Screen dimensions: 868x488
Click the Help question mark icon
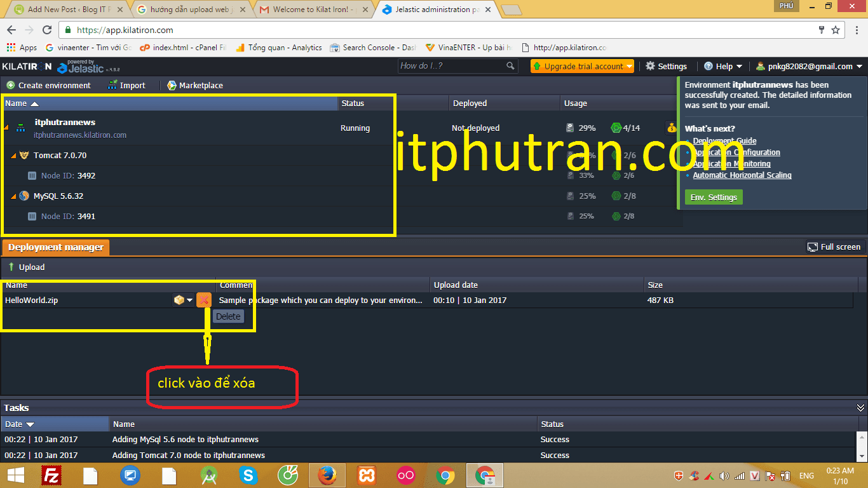709,66
